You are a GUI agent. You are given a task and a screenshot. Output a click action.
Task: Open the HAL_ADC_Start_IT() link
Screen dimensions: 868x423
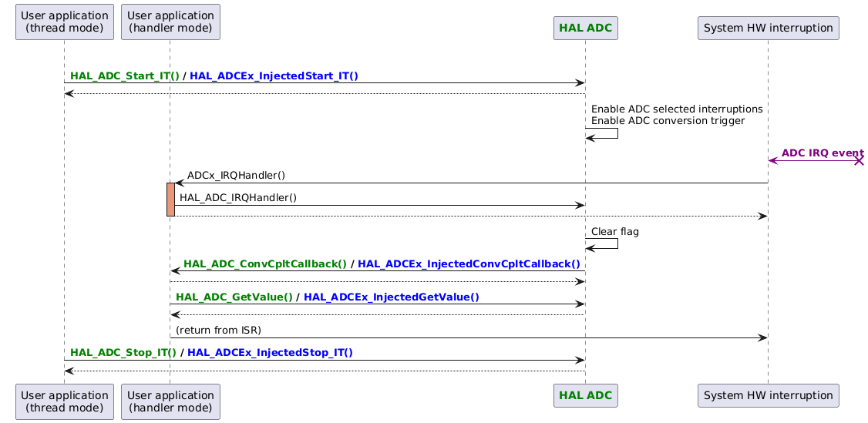pos(125,76)
